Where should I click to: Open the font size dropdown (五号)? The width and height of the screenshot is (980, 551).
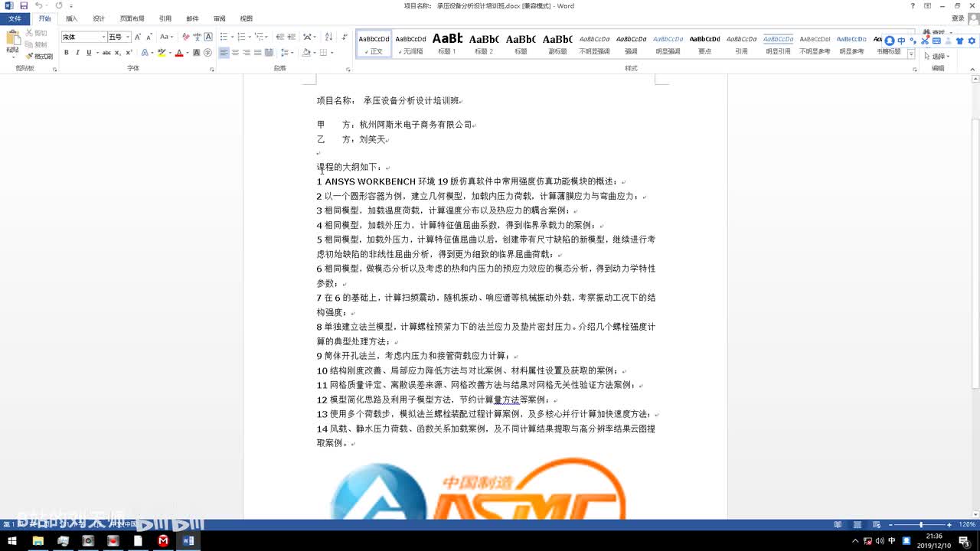click(x=128, y=37)
